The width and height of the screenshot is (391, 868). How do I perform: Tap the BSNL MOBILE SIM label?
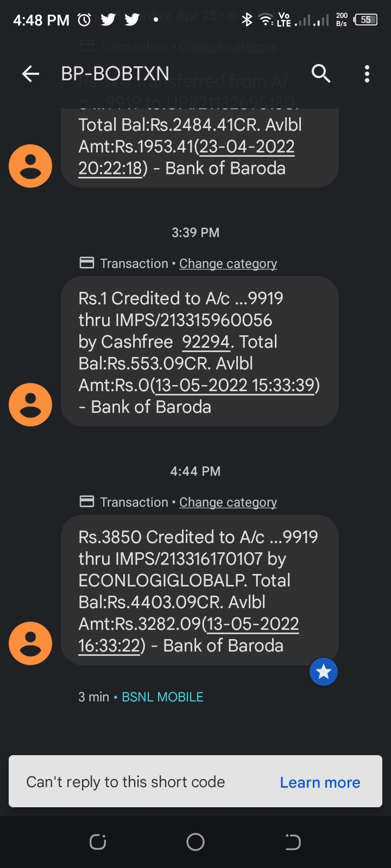click(x=162, y=697)
